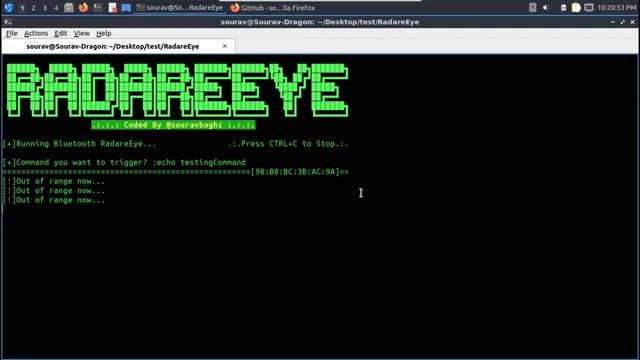Screen dimensions: 640x360
Task: Click the 10:20:53 PM clock
Action: [617, 8]
